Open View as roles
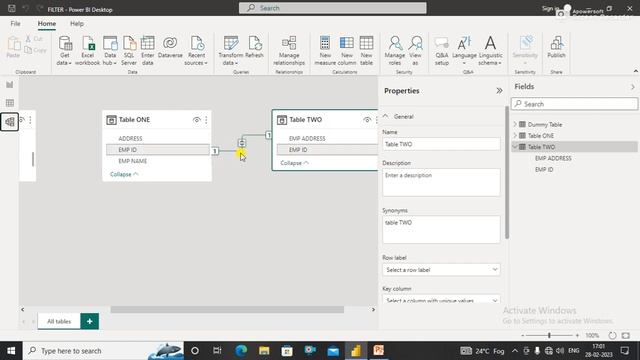The width and height of the screenshot is (640, 360). point(415,51)
